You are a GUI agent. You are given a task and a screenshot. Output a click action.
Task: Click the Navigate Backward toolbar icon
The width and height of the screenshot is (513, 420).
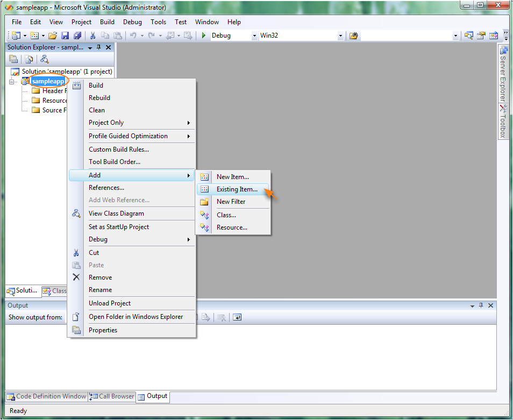click(x=170, y=35)
